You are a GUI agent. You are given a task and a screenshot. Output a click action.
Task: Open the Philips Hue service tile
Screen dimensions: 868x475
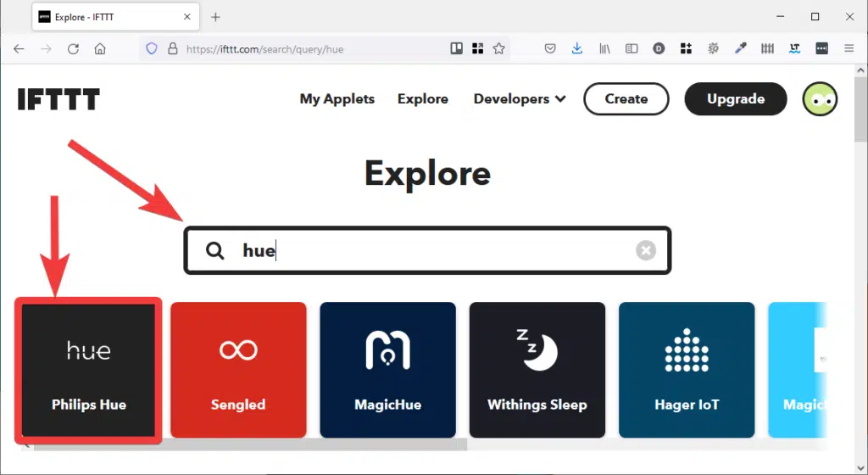point(89,370)
